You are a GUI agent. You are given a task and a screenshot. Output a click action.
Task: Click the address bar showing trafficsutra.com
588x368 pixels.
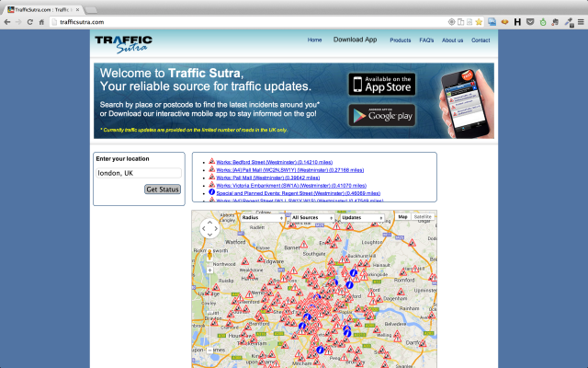247,22
